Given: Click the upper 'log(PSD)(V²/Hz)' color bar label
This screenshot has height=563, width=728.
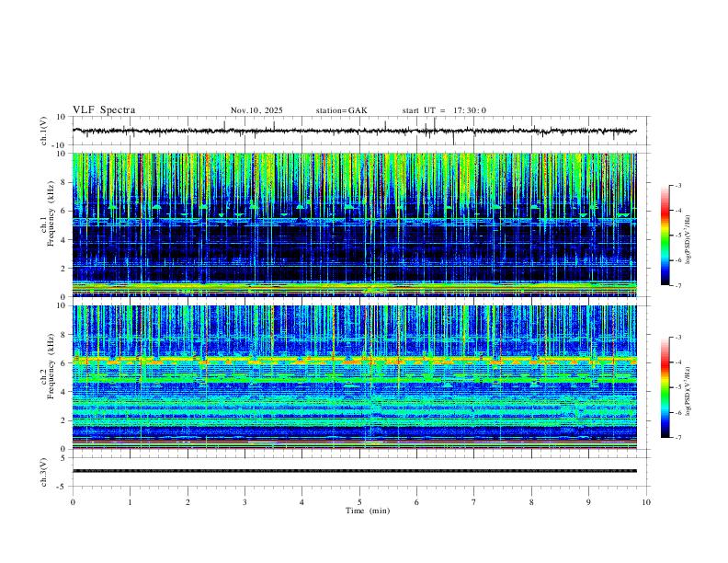Looking at the screenshot, I should pyautogui.click(x=688, y=239).
